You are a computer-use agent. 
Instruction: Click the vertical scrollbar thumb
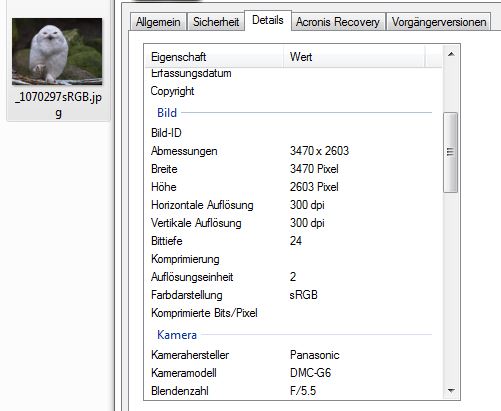coord(450,152)
